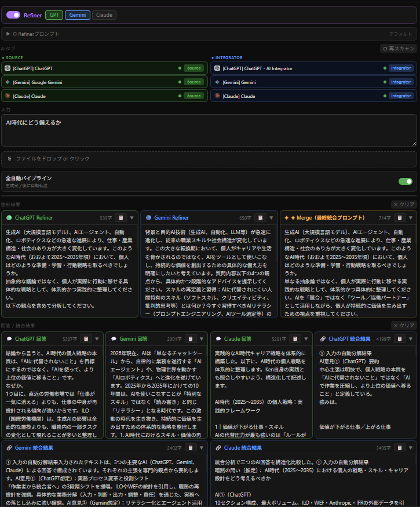Click the input field containing AI時代にどう備えるか

point(210,129)
